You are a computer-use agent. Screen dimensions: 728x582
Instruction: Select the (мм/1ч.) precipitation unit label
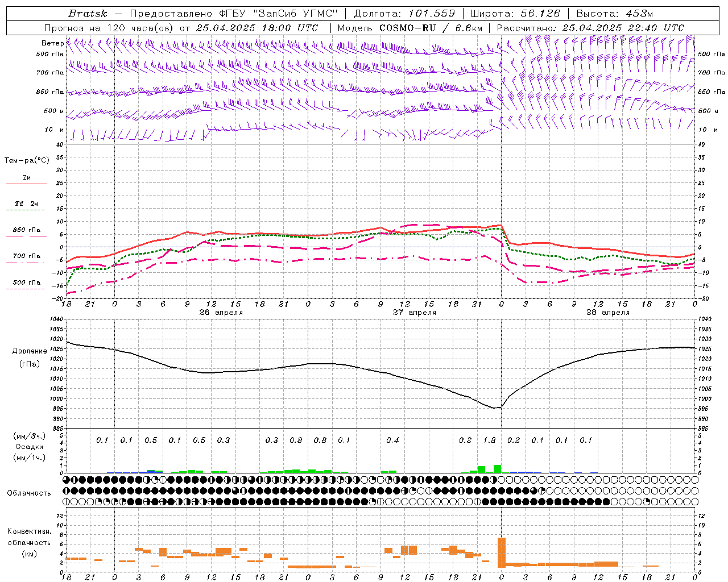point(30,458)
